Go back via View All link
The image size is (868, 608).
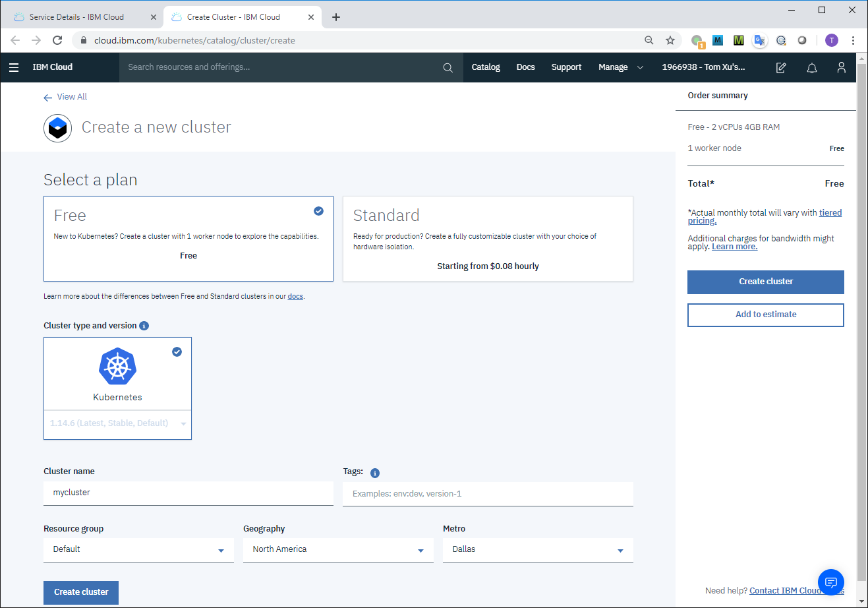pos(65,97)
